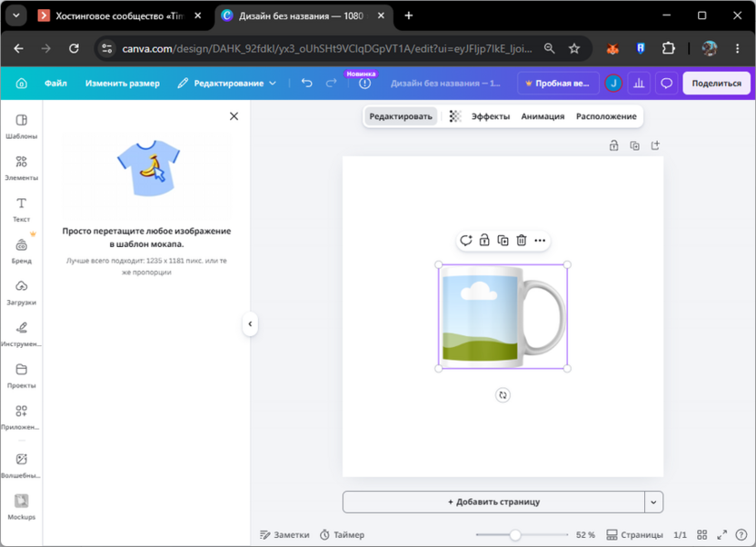Image resolution: width=756 pixels, height=547 pixels.
Task: Open the Волшебные magic media panel
Action: click(x=21, y=465)
